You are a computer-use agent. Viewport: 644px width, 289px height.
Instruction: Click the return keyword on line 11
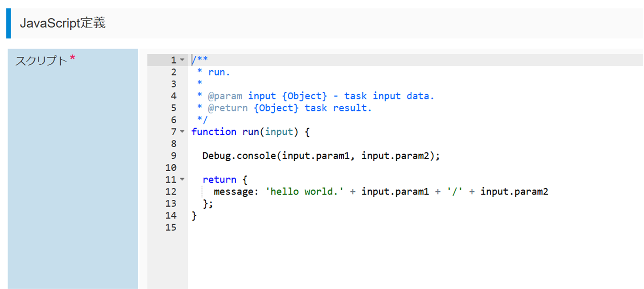pyautogui.click(x=219, y=179)
